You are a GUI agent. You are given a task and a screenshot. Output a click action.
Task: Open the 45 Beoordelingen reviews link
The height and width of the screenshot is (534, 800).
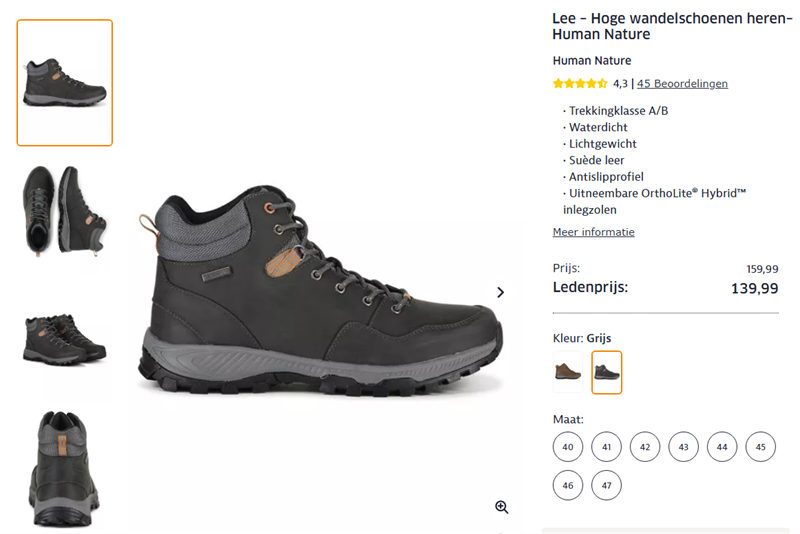pyautogui.click(x=682, y=84)
